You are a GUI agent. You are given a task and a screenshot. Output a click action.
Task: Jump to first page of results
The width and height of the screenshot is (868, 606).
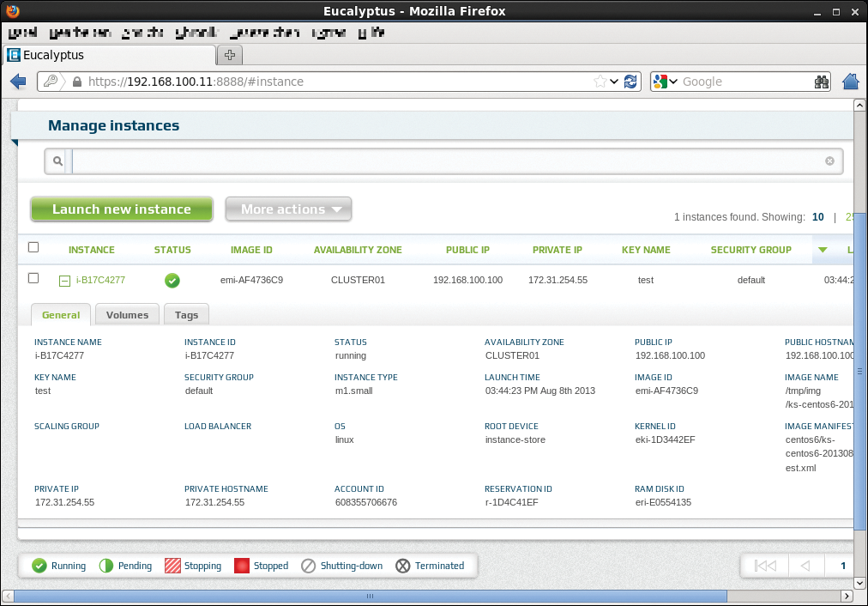(x=765, y=566)
